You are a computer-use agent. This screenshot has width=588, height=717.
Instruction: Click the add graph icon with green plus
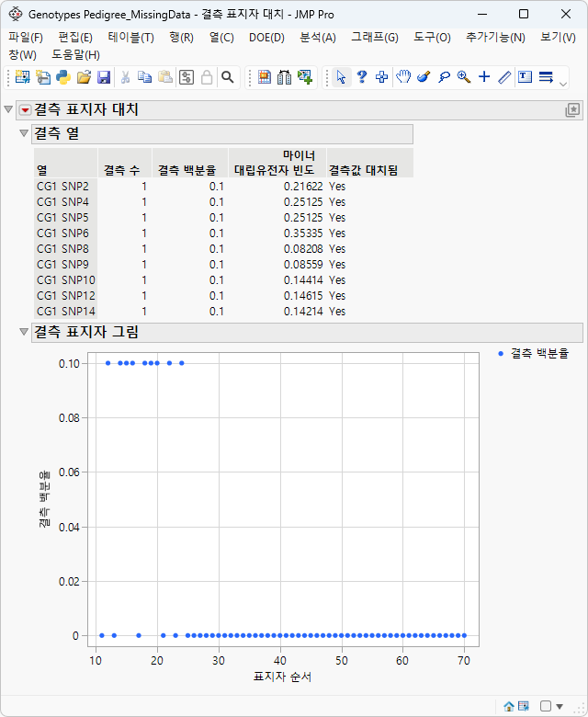point(305,77)
